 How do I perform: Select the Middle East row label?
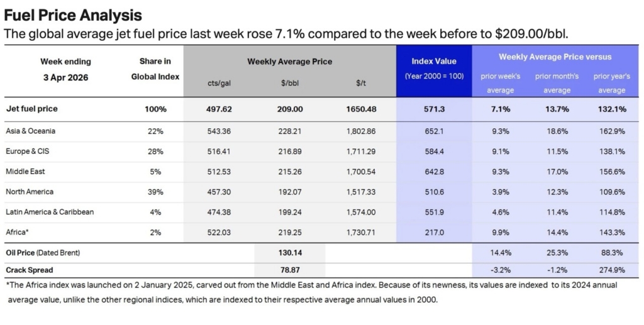(26, 171)
